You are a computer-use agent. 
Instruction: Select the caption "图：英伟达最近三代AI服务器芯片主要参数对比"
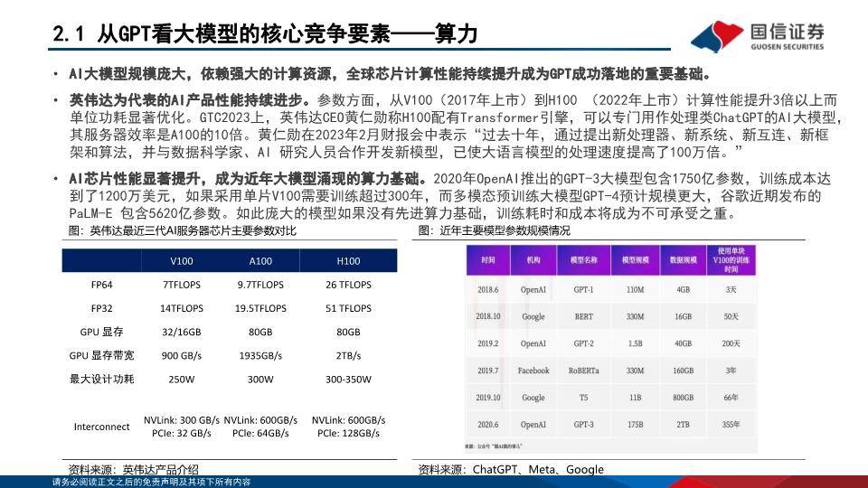183,230
